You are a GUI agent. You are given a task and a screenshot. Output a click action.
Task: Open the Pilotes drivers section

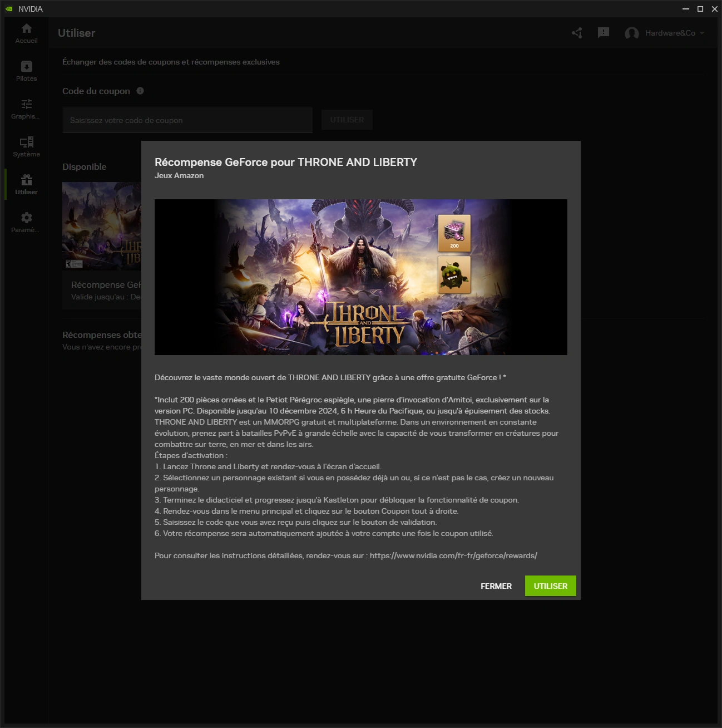26,71
